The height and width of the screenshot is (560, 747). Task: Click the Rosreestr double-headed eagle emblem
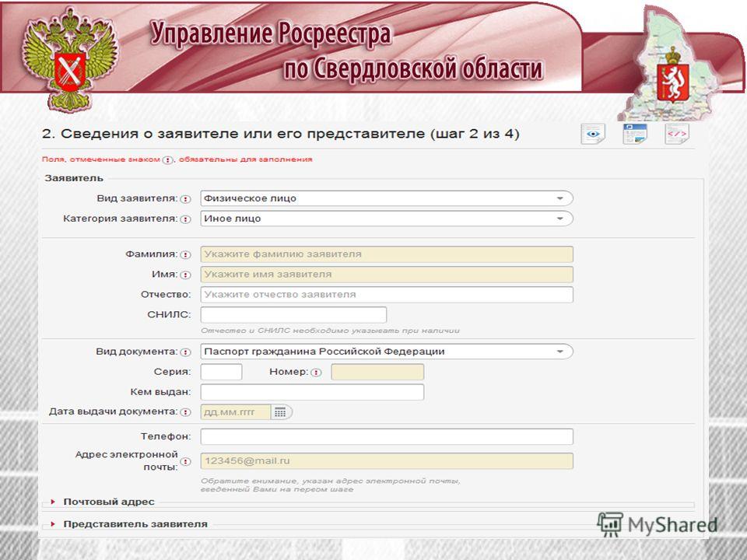pyautogui.click(x=69, y=60)
